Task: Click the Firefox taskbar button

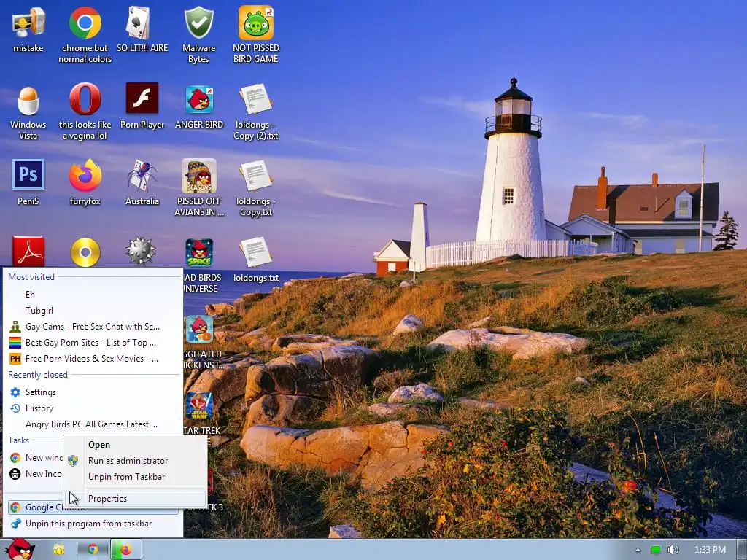Action: (125, 550)
